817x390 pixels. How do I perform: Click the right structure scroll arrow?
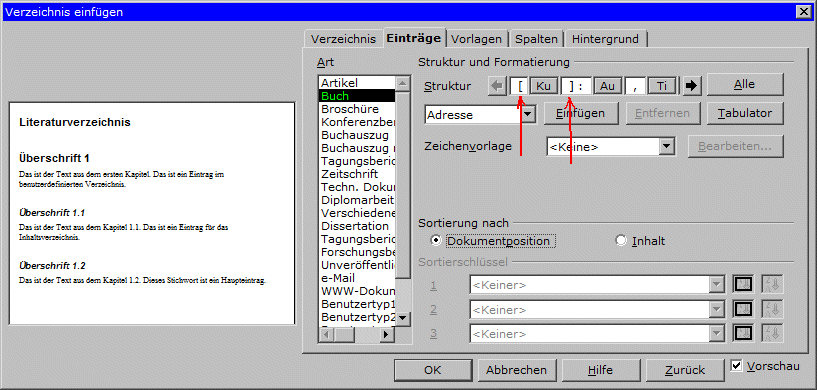pos(691,87)
